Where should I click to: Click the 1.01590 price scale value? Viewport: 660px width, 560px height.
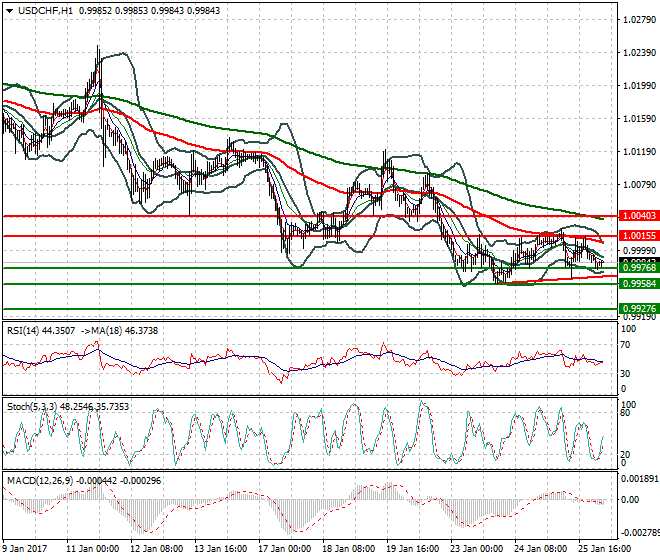639,119
